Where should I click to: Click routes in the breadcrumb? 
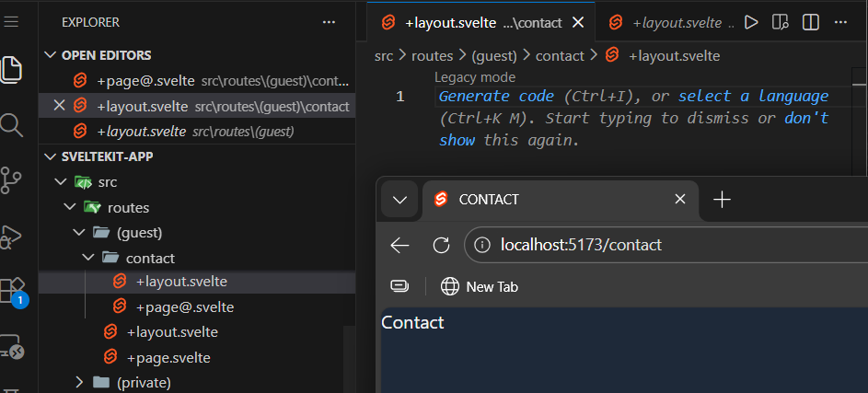coord(432,56)
